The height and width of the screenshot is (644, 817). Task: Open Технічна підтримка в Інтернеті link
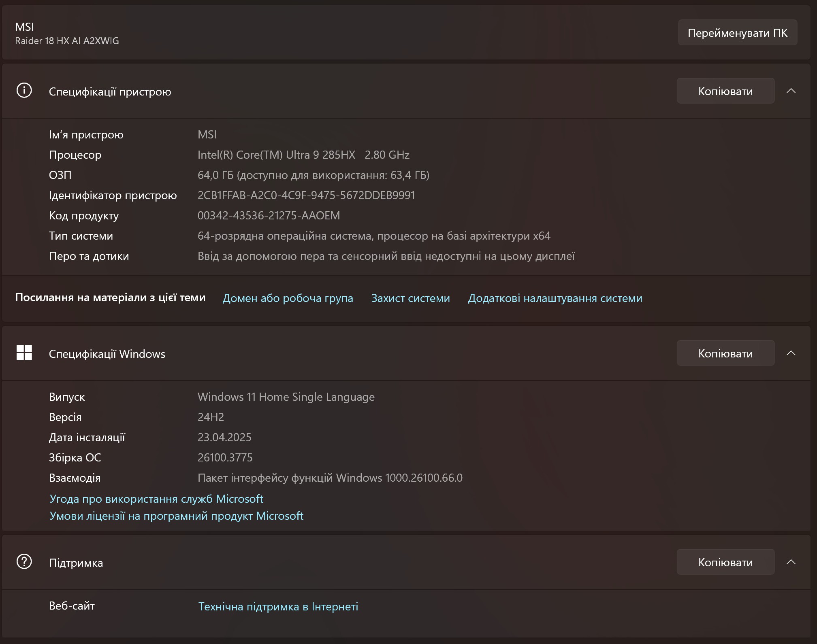tap(278, 606)
